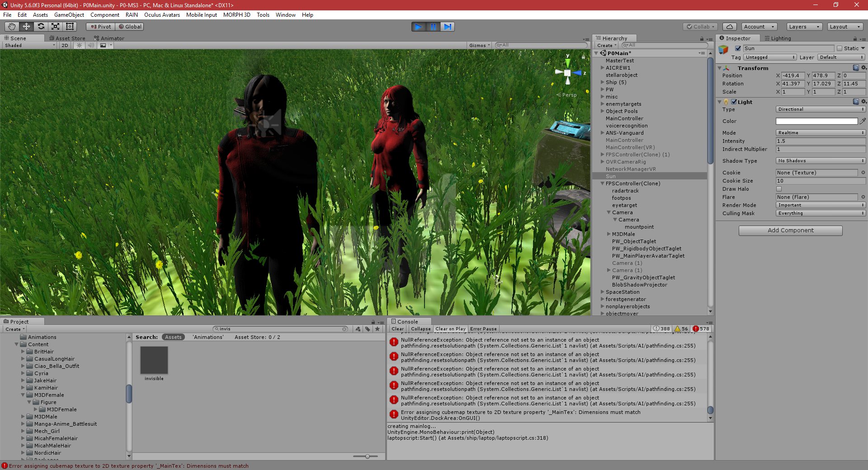Lock the Inspector panel
The height and width of the screenshot is (470, 868).
point(855,39)
